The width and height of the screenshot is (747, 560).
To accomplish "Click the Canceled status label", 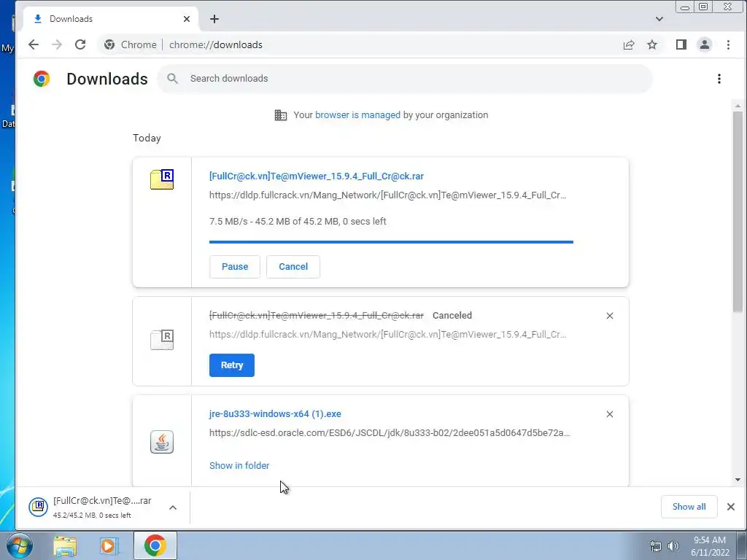I will (452, 316).
